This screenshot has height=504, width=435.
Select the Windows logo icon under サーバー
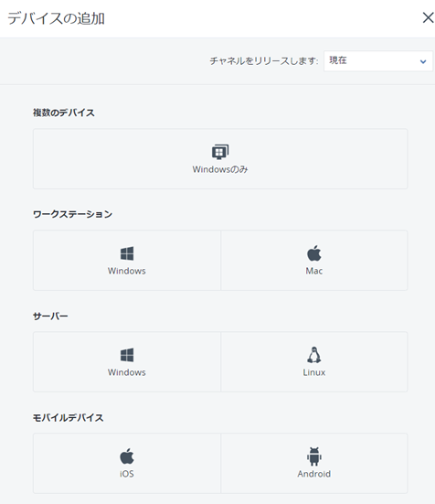(x=127, y=355)
